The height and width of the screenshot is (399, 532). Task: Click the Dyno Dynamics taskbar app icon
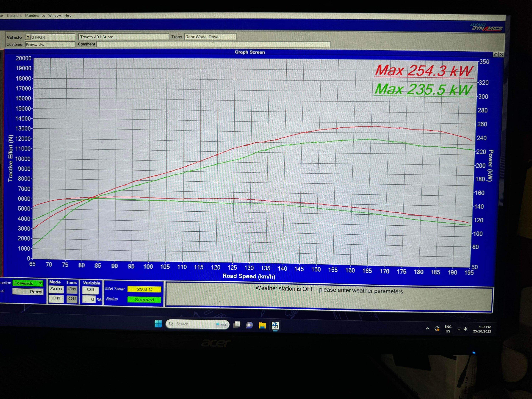pyautogui.click(x=275, y=326)
